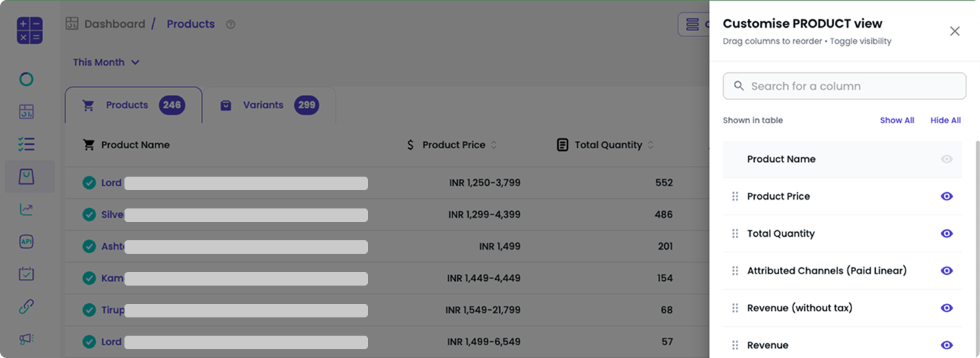
Task: Toggle visibility of Total Quantity column
Action: (x=946, y=233)
